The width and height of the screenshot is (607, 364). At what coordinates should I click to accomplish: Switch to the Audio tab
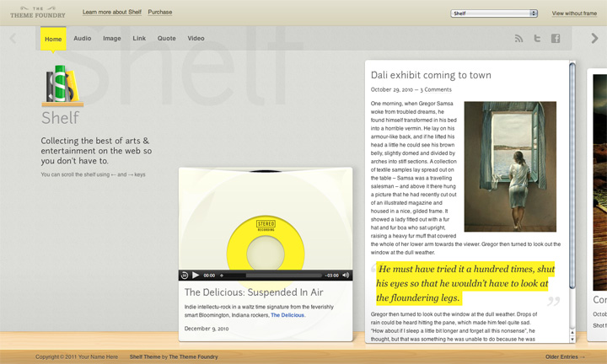pos(82,39)
